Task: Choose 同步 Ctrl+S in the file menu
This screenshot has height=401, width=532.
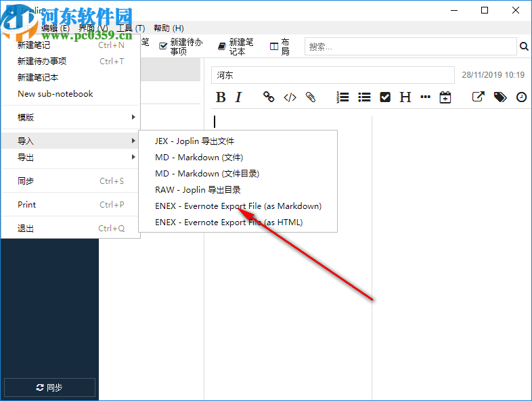Action: coord(70,181)
